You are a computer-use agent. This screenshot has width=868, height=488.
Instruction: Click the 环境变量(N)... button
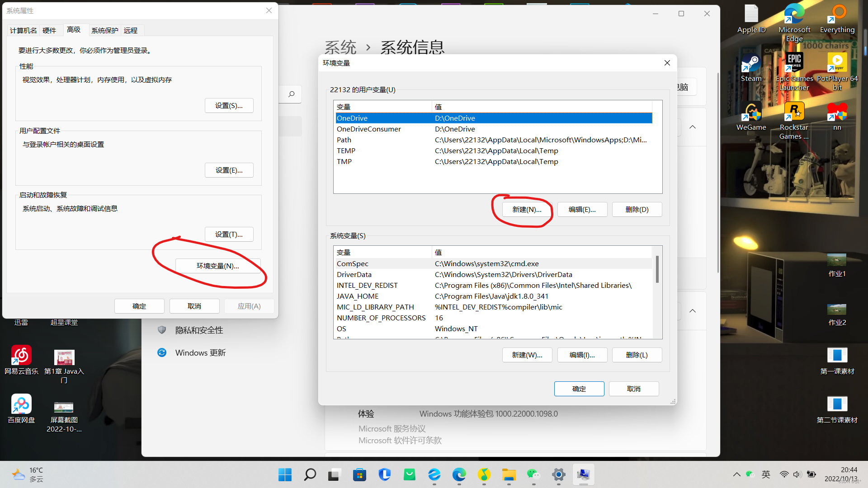(x=217, y=266)
